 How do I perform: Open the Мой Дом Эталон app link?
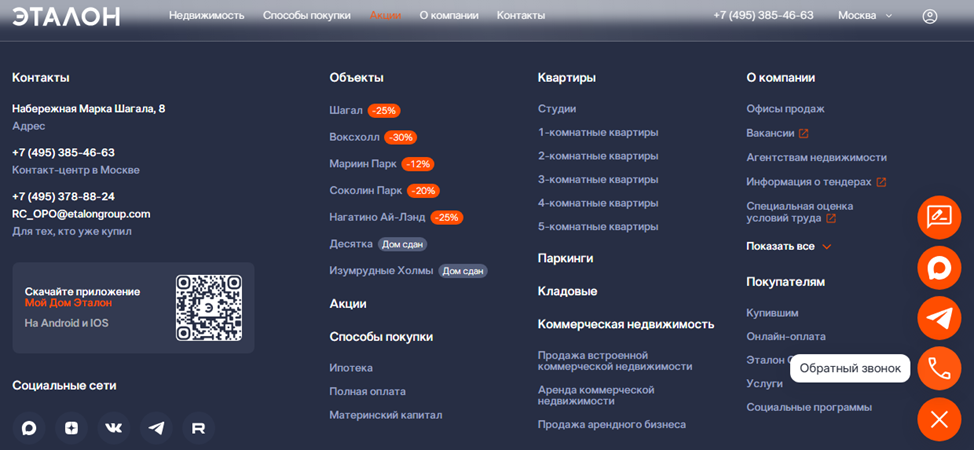(x=69, y=303)
